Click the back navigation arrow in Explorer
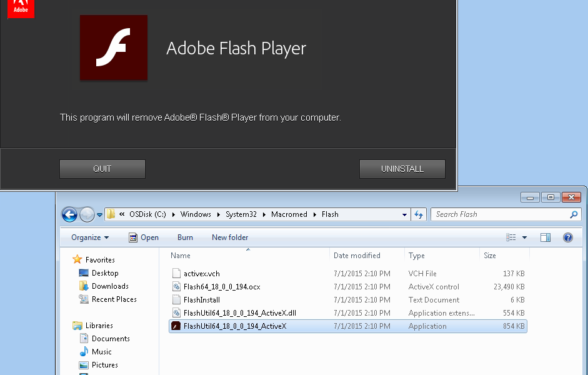Viewport: 588px width, 375px height. click(x=69, y=214)
